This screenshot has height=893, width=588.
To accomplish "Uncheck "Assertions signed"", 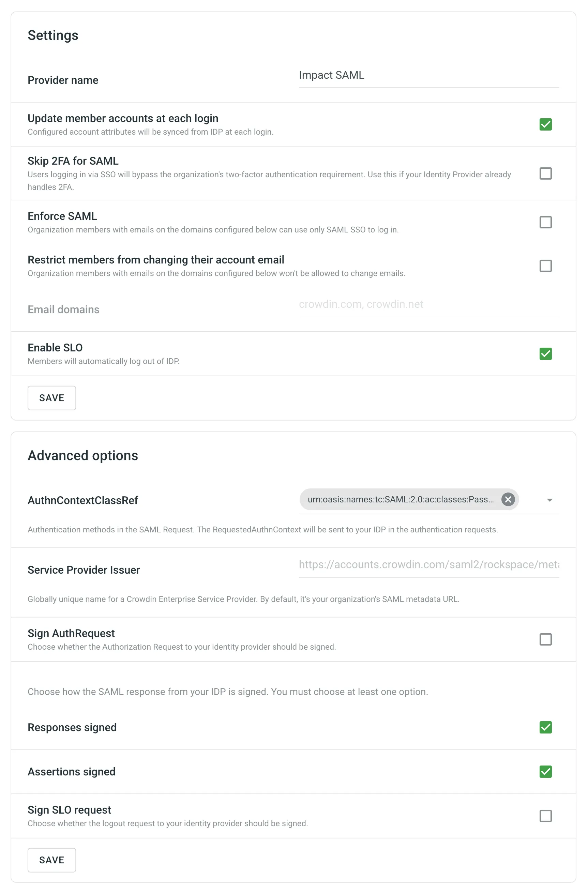I will 545,772.
